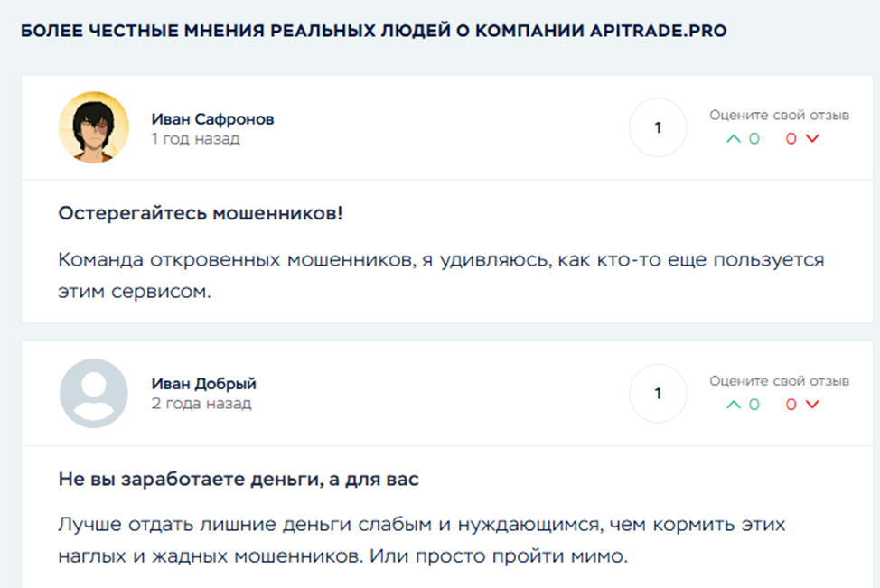Click rating circle on Иван Сафронов's review
The height and width of the screenshot is (588, 880).
point(658,127)
